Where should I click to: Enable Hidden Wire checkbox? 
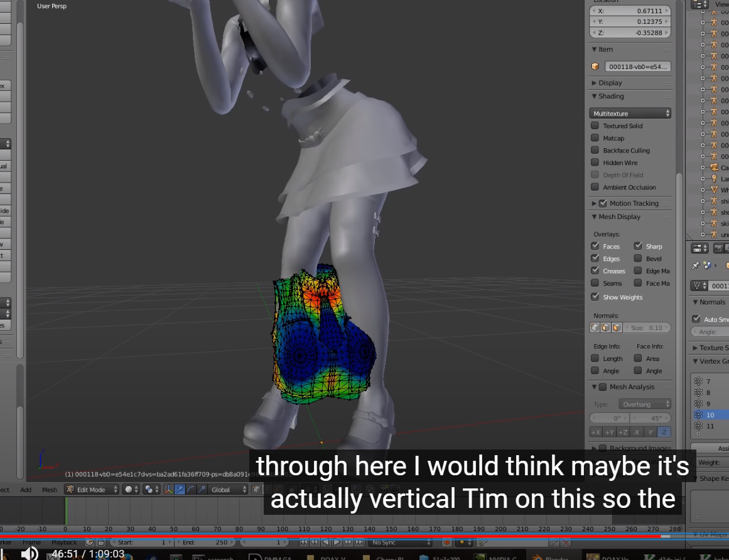click(595, 162)
